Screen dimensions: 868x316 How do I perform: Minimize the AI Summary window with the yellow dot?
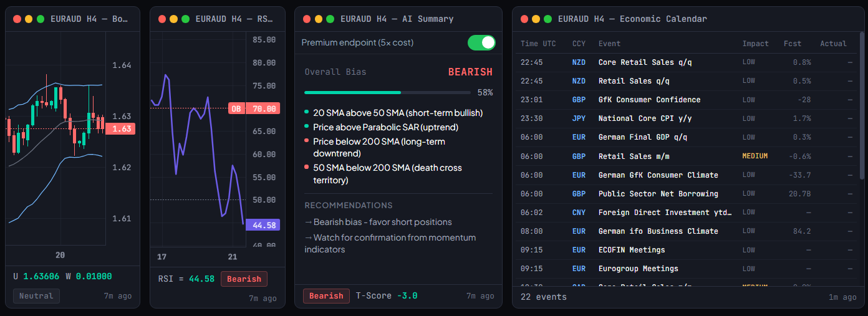click(x=318, y=19)
